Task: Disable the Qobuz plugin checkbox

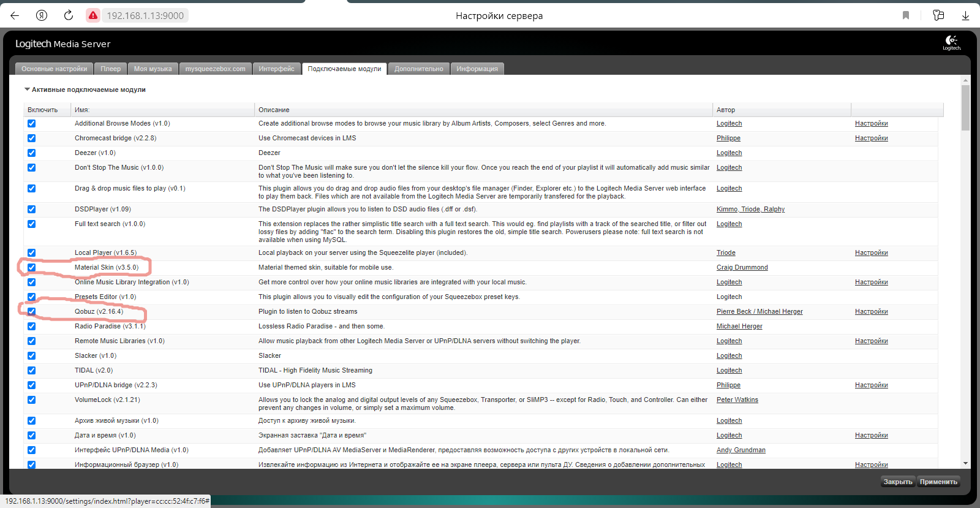Action: pos(31,311)
